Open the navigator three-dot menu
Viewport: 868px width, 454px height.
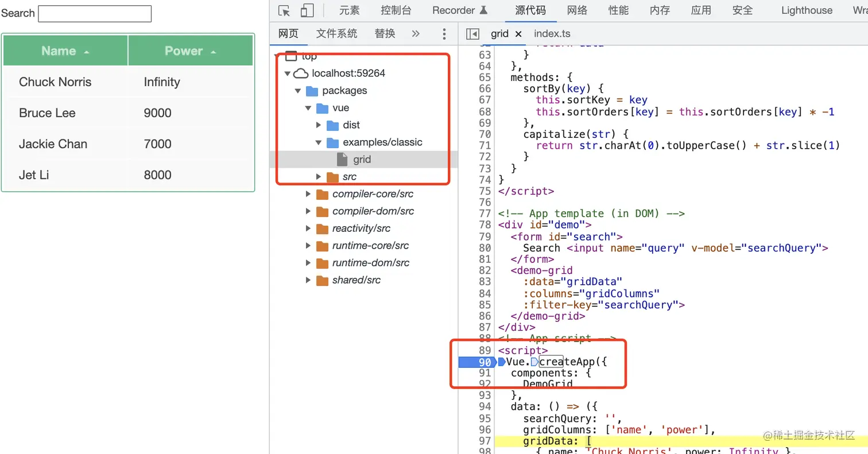(444, 34)
